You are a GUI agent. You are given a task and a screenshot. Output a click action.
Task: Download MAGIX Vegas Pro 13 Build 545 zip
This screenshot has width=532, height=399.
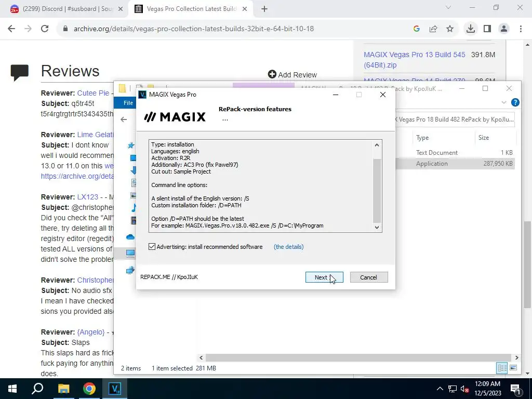point(414,60)
